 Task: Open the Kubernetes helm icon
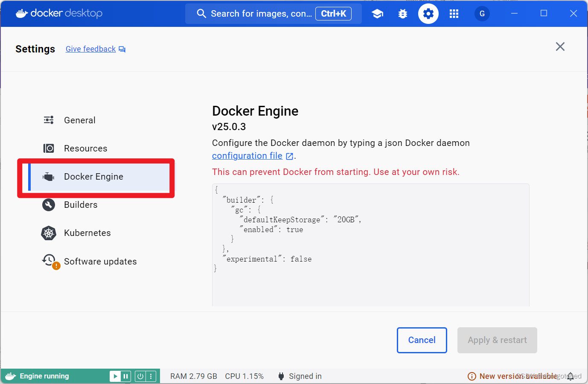[x=48, y=233]
